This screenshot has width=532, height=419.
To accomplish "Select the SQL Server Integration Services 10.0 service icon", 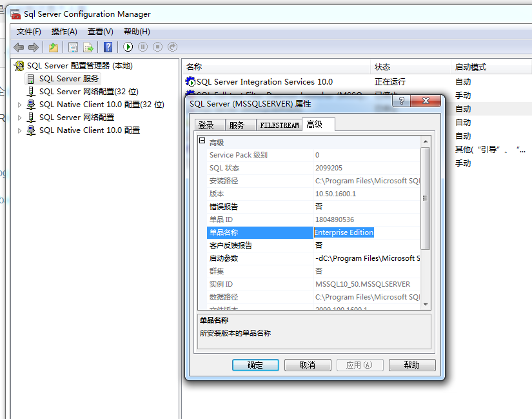I will tap(190, 81).
